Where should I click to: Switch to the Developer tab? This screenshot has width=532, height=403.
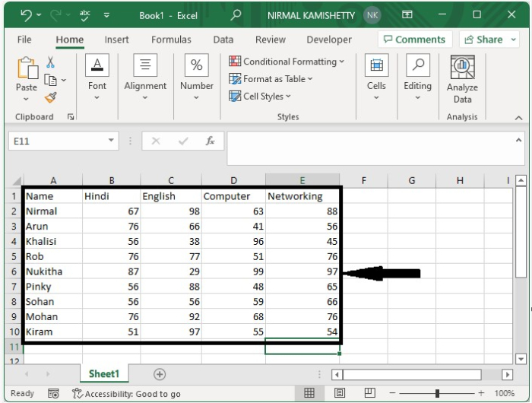329,40
